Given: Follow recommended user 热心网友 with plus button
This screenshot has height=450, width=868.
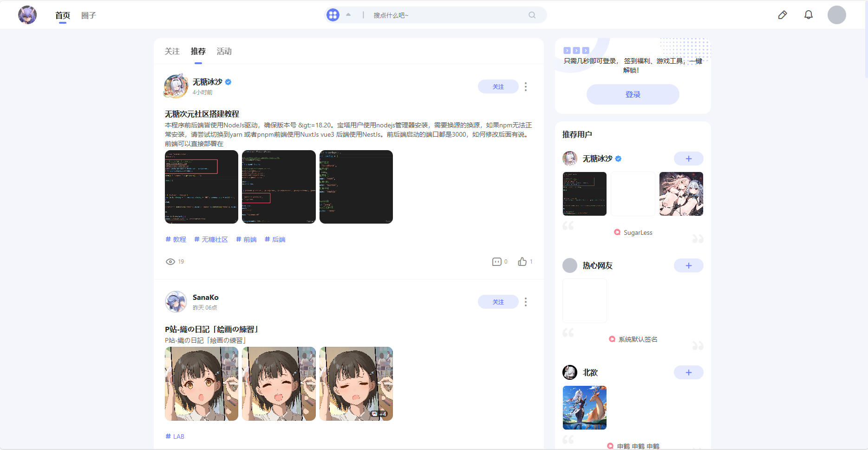Looking at the screenshot, I should [688, 265].
